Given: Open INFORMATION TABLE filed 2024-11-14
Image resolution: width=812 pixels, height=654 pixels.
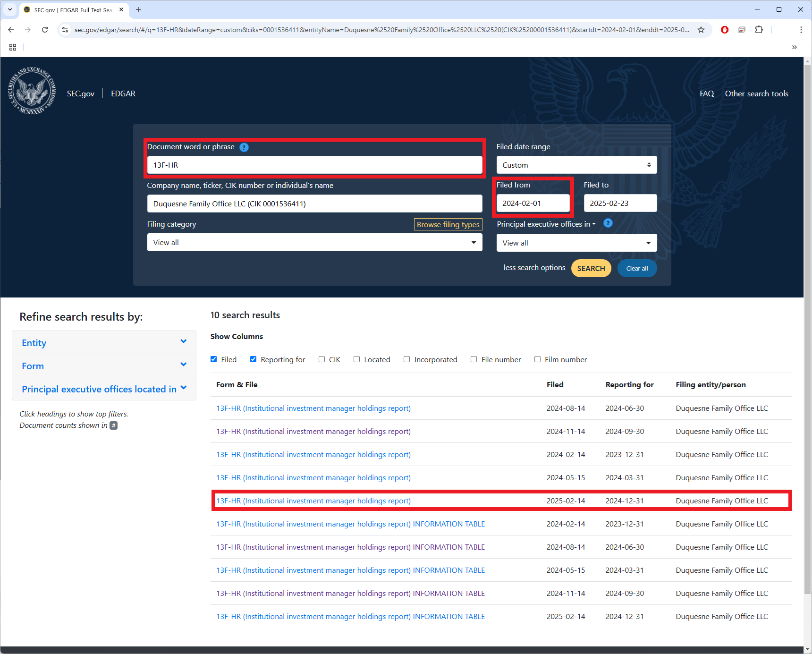Looking at the screenshot, I should pyautogui.click(x=351, y=593).
